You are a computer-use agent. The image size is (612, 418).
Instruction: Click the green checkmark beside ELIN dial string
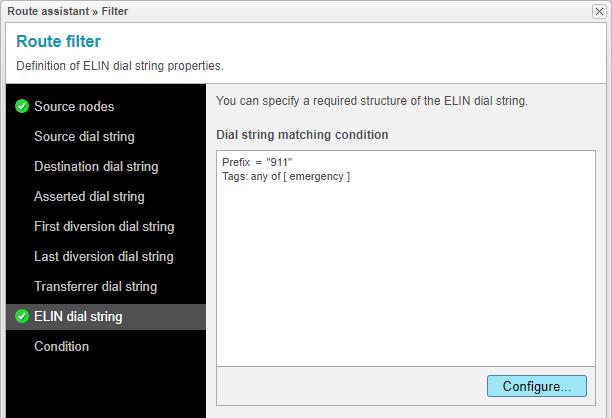click(21, 316)
